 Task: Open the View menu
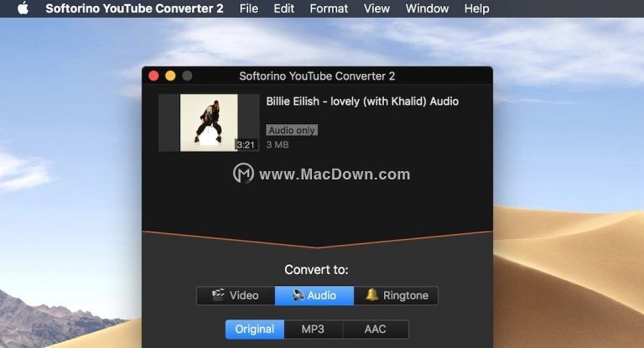(377, 8)
